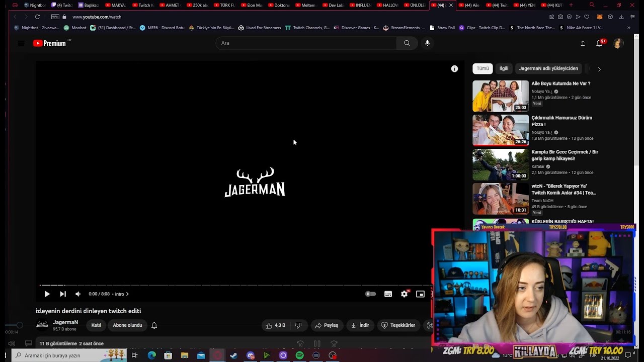Click the search magnifier button

[x=407, y=43]
